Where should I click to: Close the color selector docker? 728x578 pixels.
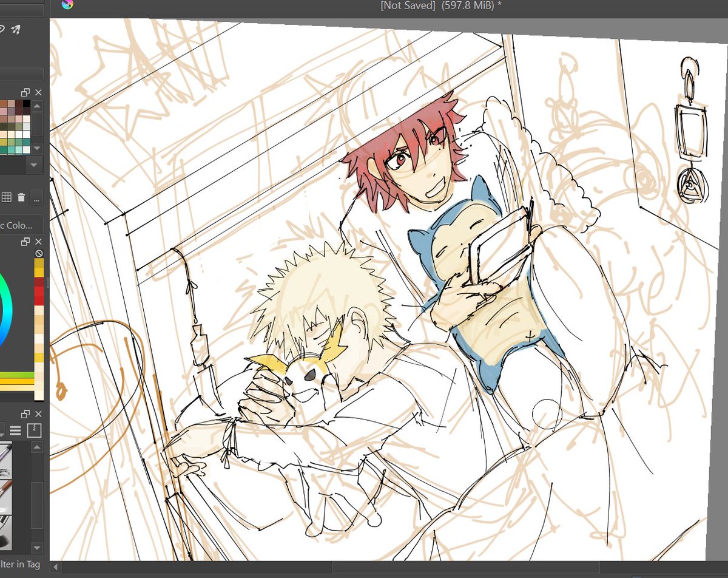(38, 242)
